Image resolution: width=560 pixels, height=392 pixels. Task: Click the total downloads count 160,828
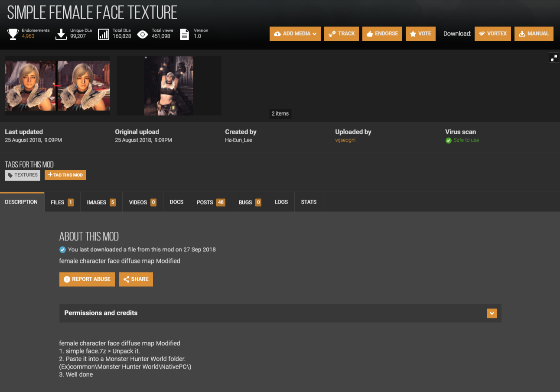(x=122, y=36)
